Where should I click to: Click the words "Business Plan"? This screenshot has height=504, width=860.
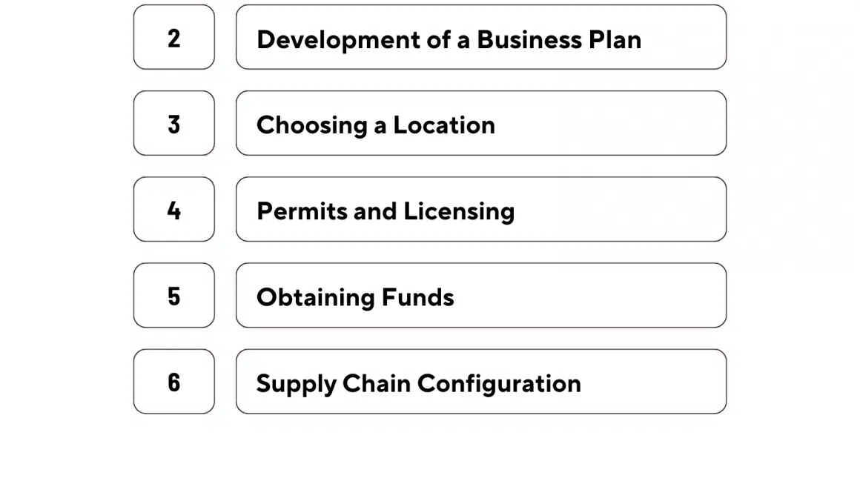(x=558, y=39)
